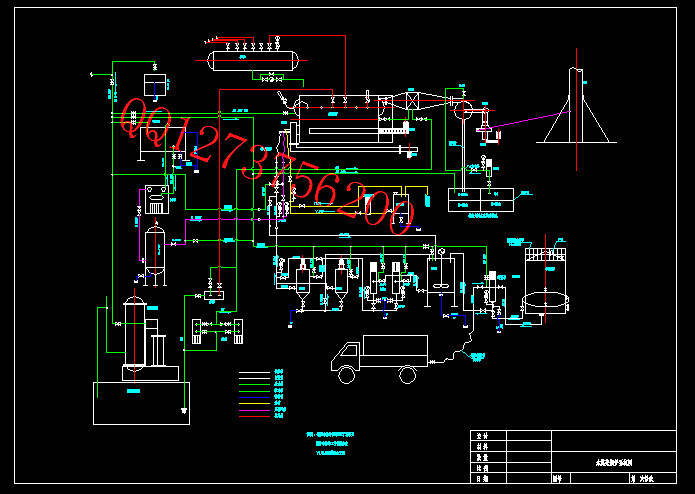Click the vertical pressure vessel on legs

pos(155,255)
